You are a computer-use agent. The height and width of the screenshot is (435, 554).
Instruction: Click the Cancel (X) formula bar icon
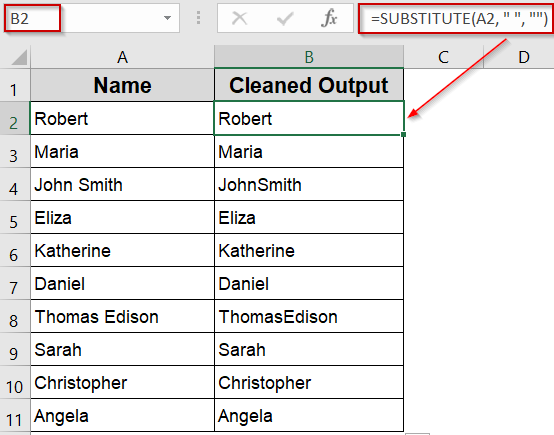[239, 18]
